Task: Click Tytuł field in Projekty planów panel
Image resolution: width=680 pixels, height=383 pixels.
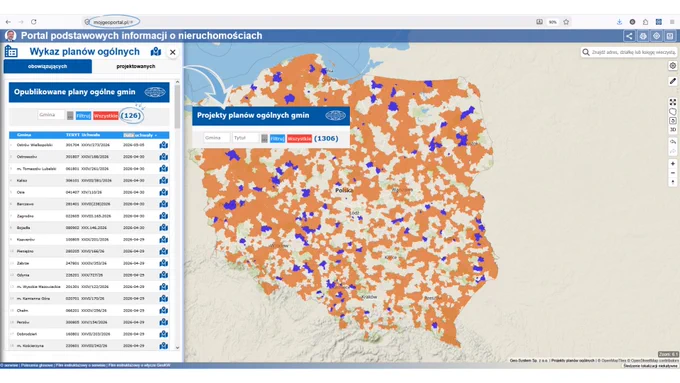Action: (245, 138)
